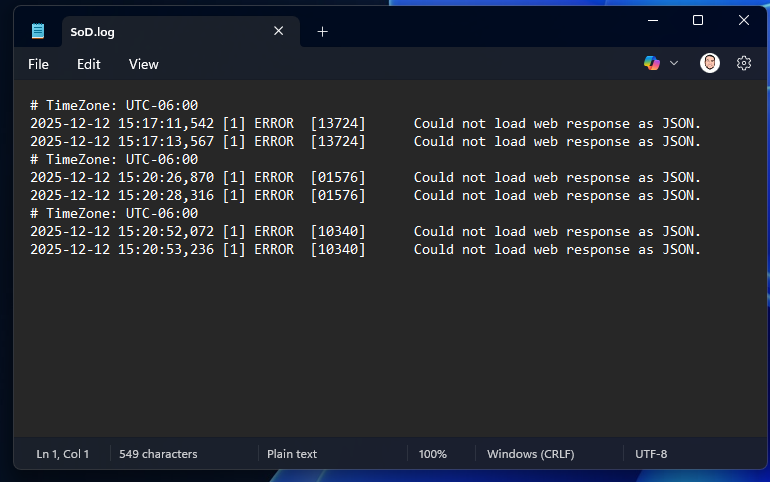Click the Notepad app icon in title bar
Viewport: 770px width, 482px height.
click(x=38, y=31)
